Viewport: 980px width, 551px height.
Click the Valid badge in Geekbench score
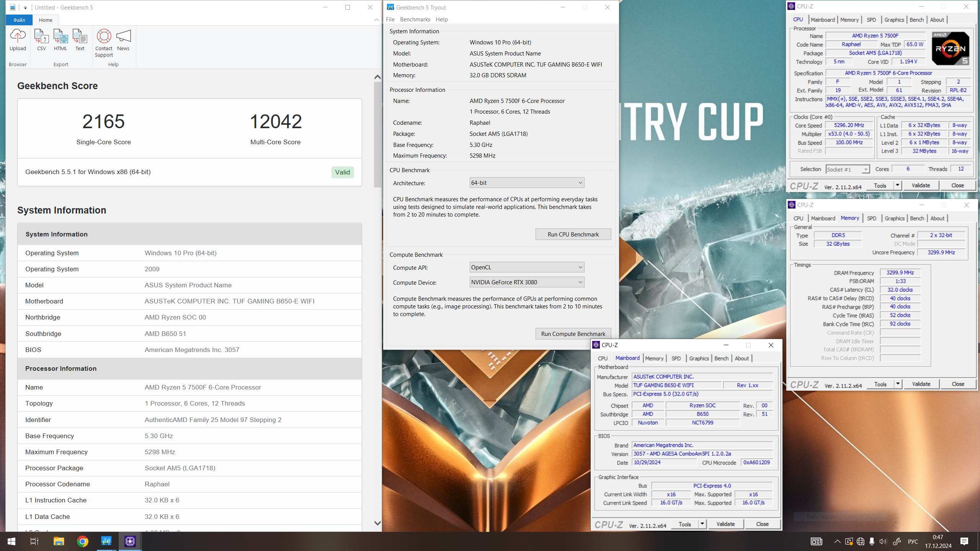click(x=342, y=172)
